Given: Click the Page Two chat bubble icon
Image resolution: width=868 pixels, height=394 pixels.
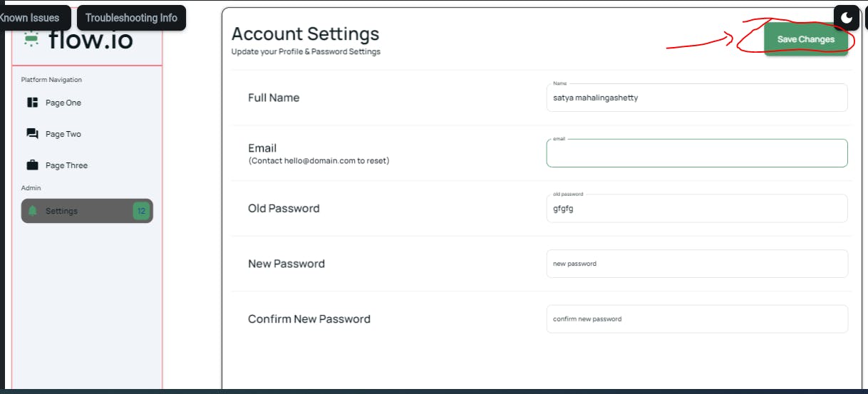Looking at the screenshot, I should [33, 134].
